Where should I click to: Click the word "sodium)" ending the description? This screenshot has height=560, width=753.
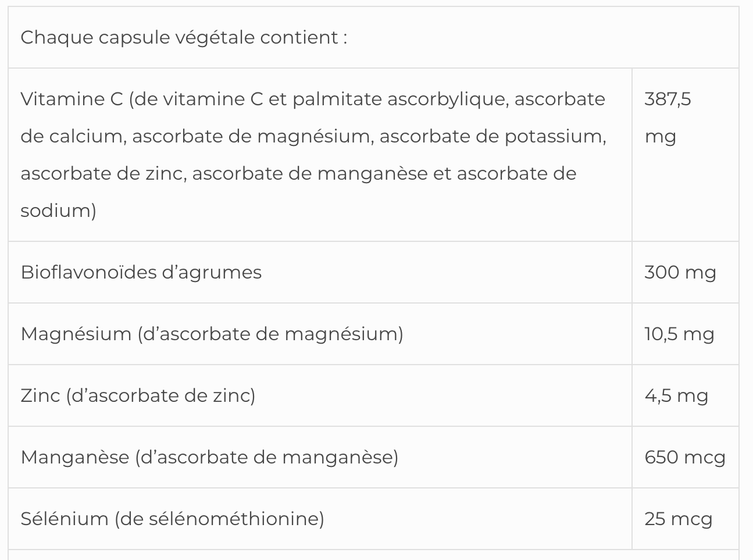(58, 211)
